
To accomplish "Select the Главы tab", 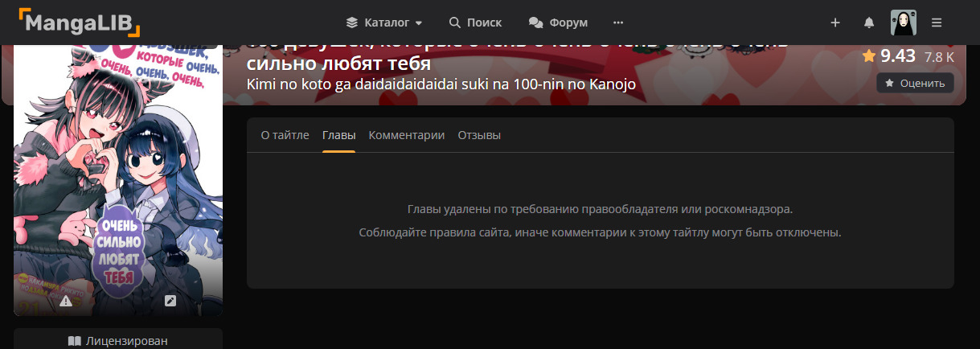I will (x=338, y=135).
